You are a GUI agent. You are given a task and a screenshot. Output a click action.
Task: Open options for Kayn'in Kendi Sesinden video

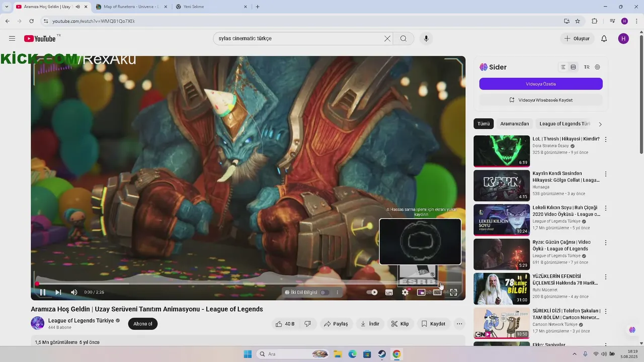click(606, 174)
